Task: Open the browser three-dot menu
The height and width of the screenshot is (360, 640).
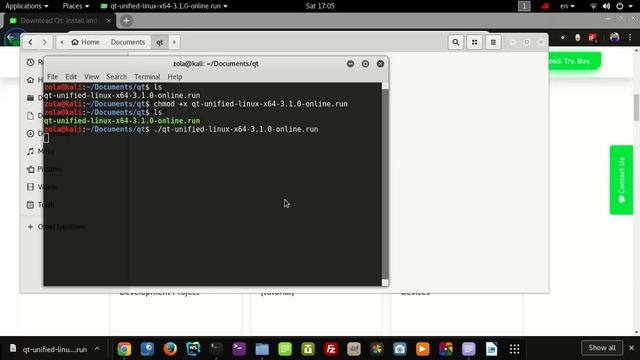Action: pyautogui.click(x=630, y=38)
